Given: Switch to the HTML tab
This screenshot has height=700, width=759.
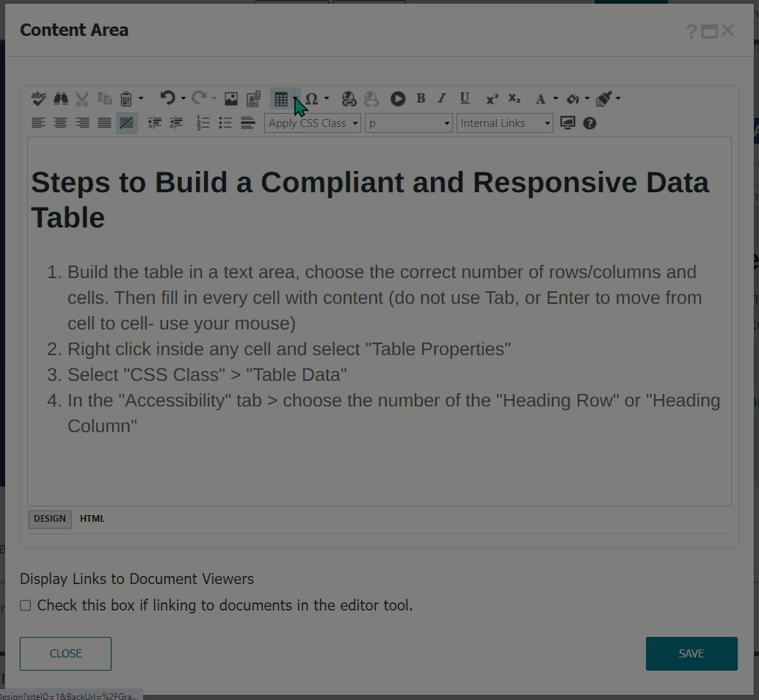Looking at the screenshot, I should 92,518.
